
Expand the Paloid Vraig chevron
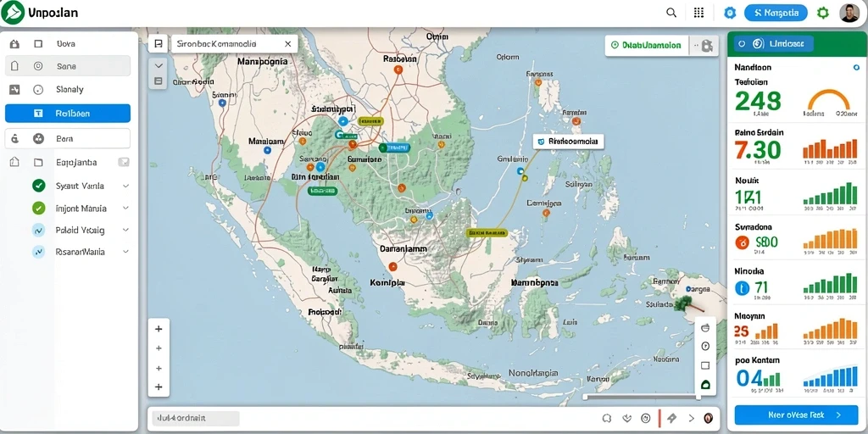[125, 230]
